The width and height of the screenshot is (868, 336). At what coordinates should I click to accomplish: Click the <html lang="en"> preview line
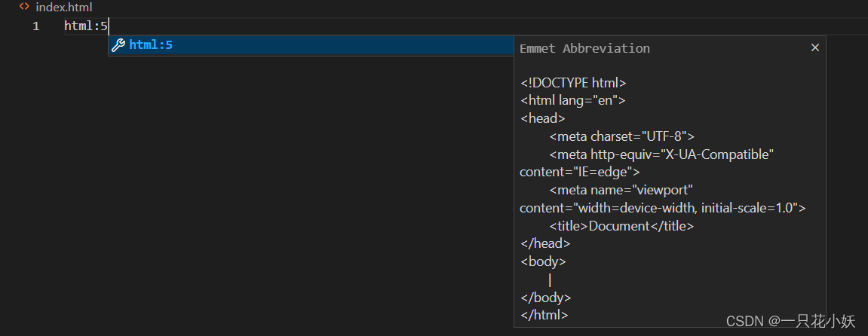pyautogui.click(x=572, y=100)
